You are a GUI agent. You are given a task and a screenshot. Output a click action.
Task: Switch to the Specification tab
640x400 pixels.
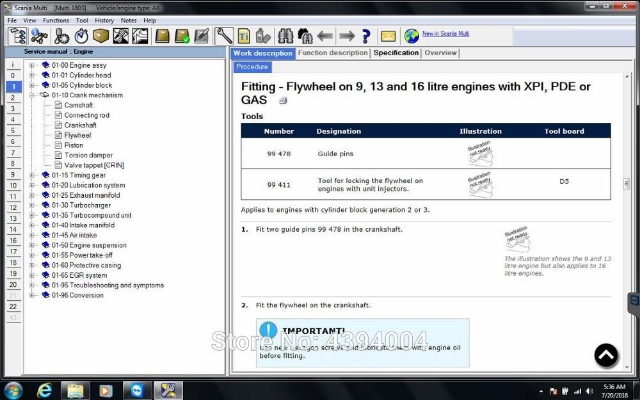click(x=396, y=53)
